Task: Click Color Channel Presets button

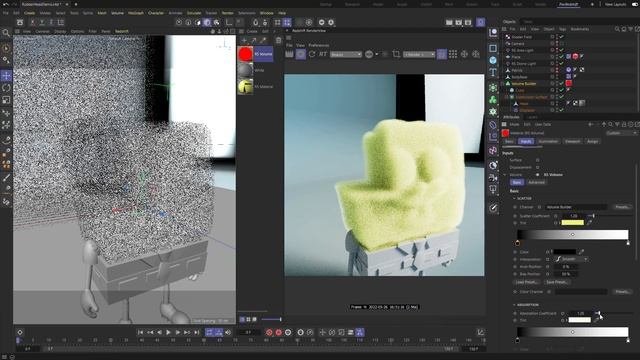Action: 622,292
